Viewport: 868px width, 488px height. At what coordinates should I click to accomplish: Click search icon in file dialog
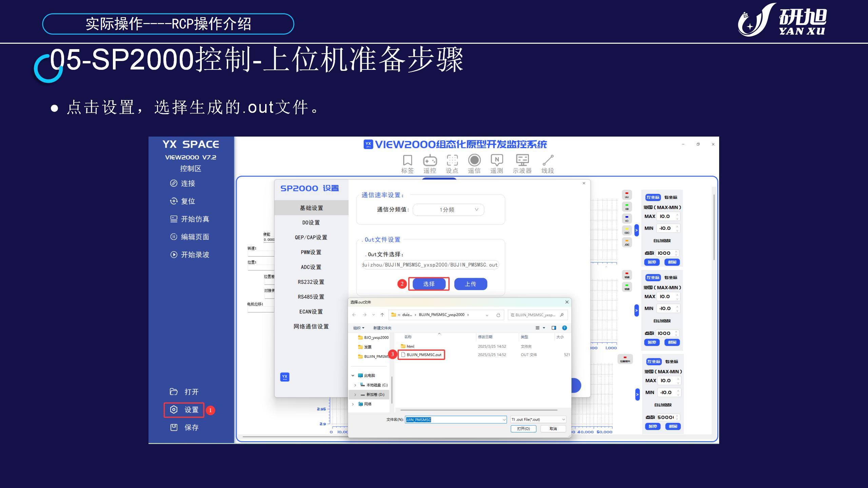tap(562, 315)
